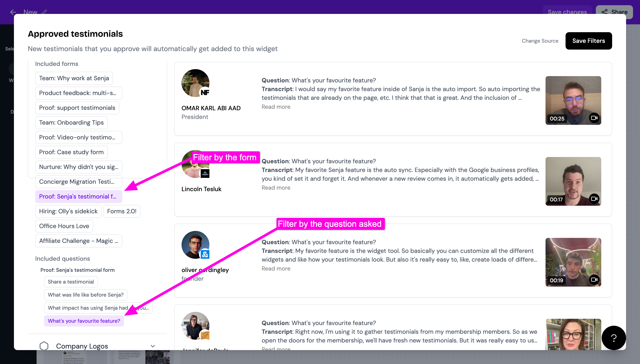
Task: Expand the Company Logos section chevron
Action: pyautogui.click(x=153, y=346)
